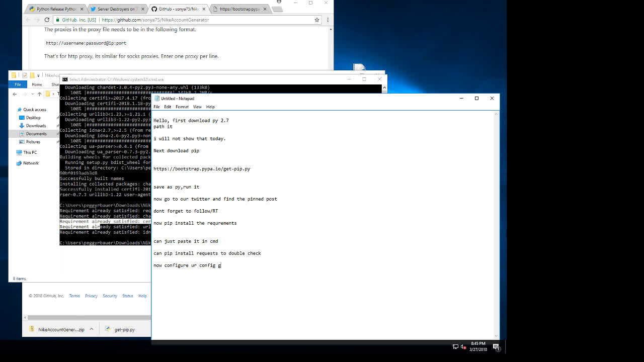The width and height of the screenshot is (644, 362).
Task: Open the Format menu in Notepad
Action: [x=182, y=107]
